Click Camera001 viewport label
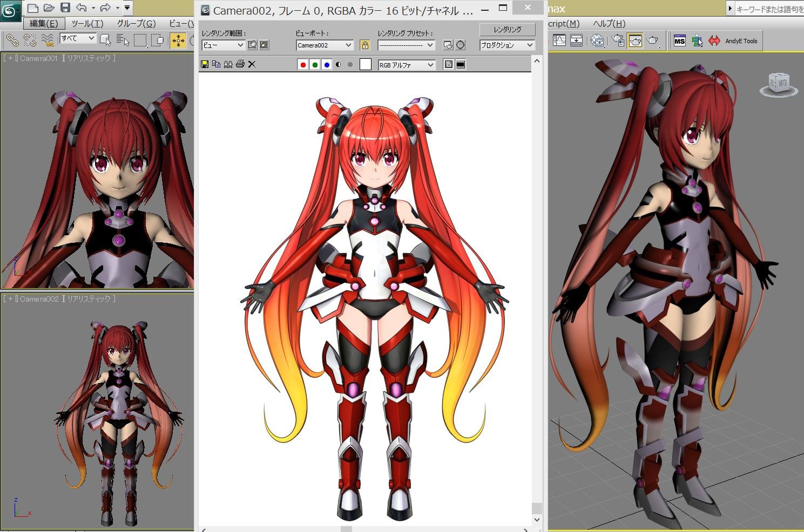This screenshot has width=804, height=532. 38,58
